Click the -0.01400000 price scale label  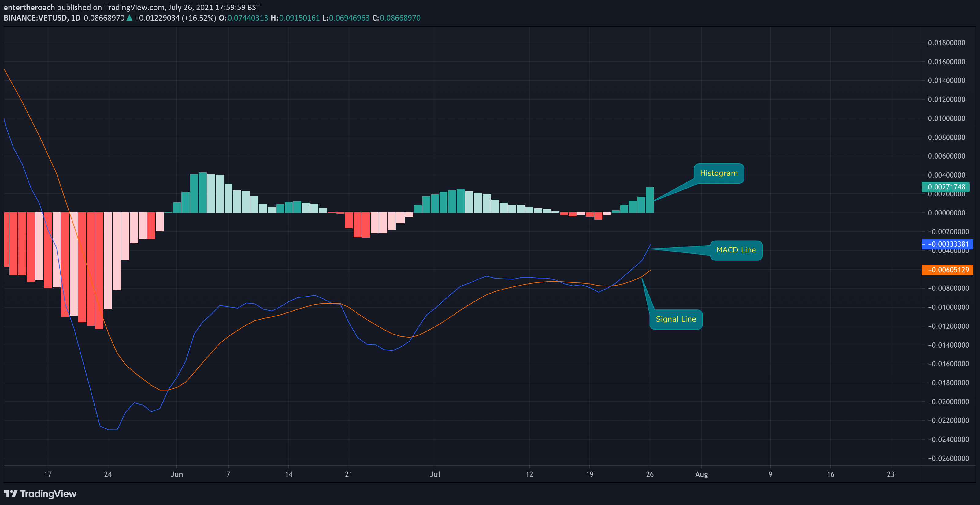pyautogui.click(x=948, y=345)
